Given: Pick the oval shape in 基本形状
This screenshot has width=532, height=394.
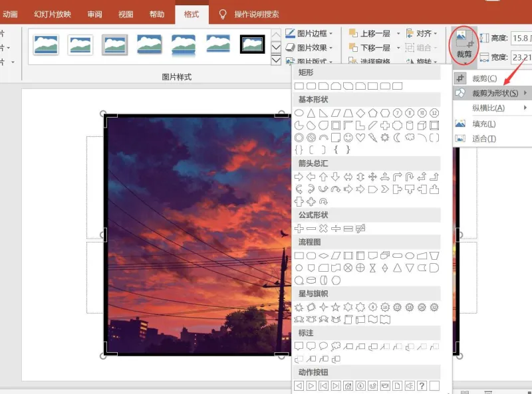Looking at the screenshot, I should point(299,113).
